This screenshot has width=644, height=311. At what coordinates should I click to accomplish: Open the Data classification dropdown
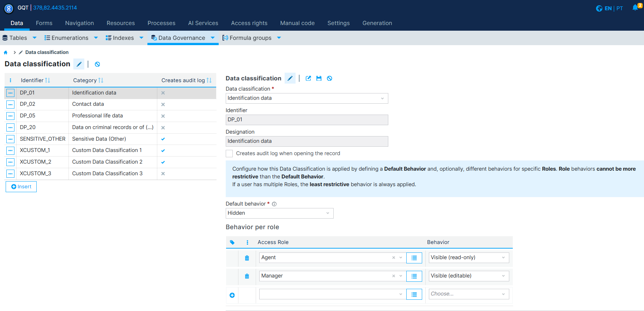pyautogui.click(x=307, y=98)
